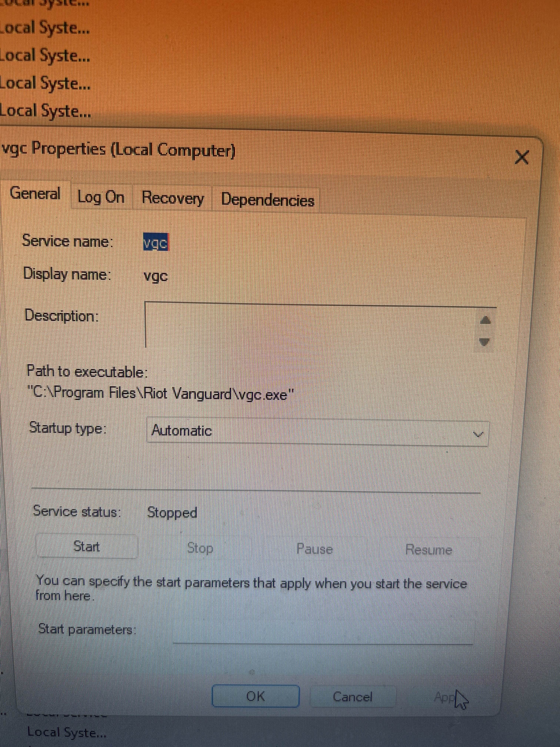
Task: Close the vgc Properties dialog
Action: click(x=521, y=157)
